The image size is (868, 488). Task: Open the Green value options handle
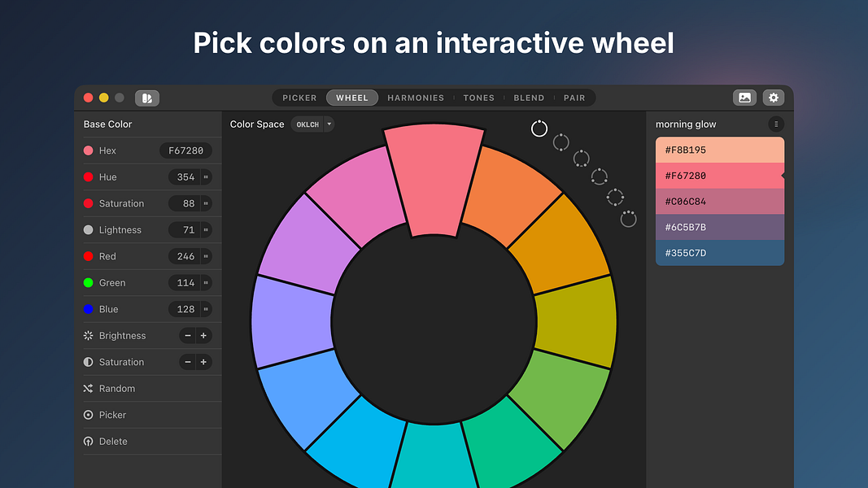[x=206, y=283]
